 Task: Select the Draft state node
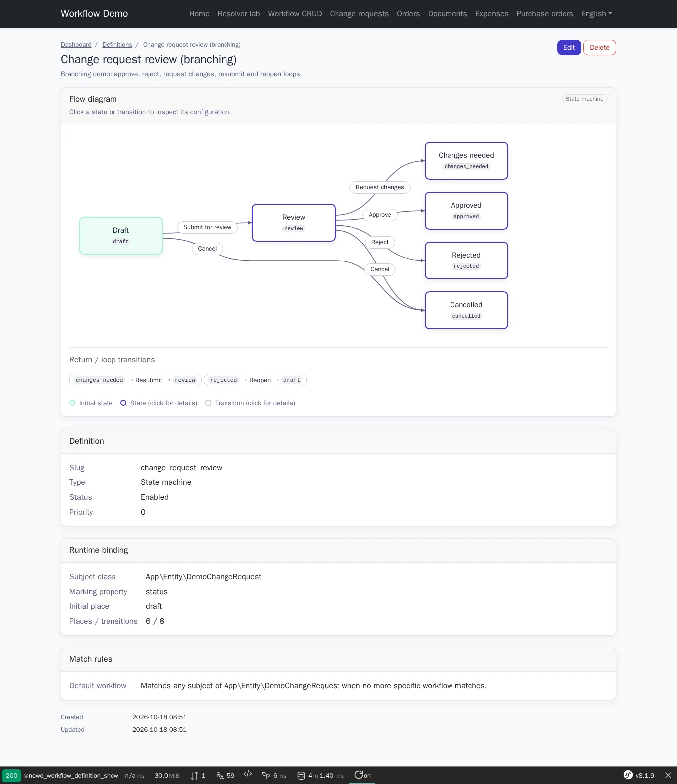(121, 236)
